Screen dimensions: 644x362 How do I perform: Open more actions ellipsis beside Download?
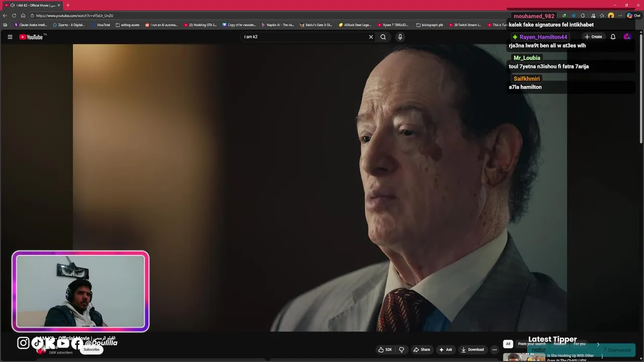click(x=494, y=349)
